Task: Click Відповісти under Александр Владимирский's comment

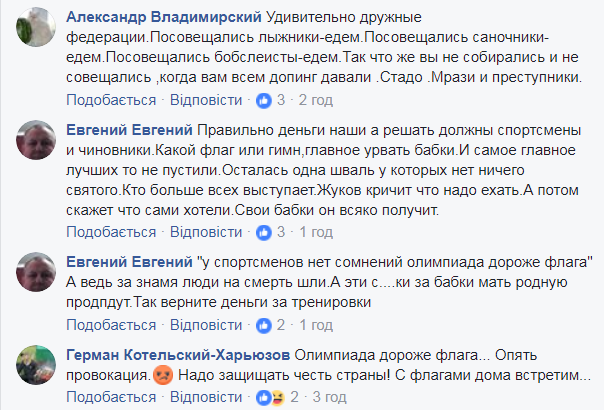Action: [206, 100]
